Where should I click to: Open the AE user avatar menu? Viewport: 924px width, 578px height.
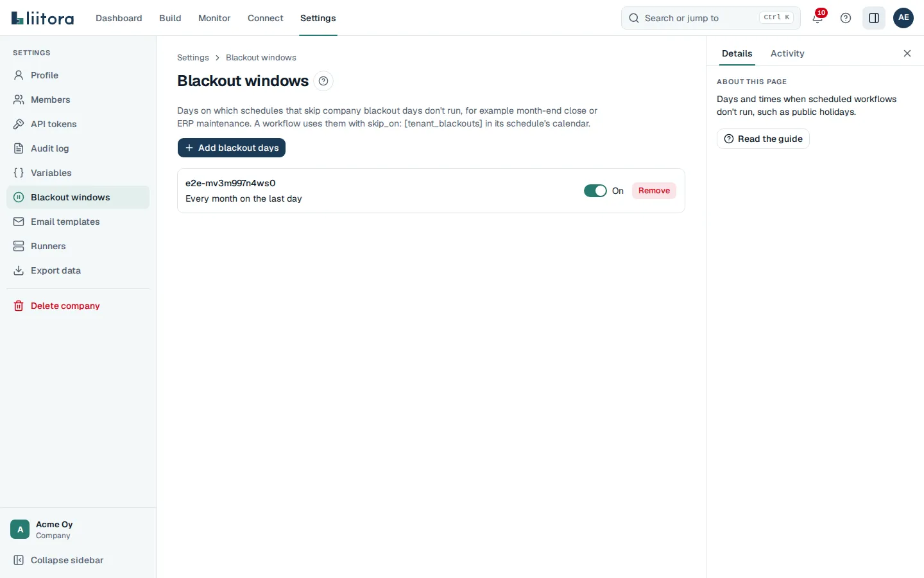tap(903, 18)
